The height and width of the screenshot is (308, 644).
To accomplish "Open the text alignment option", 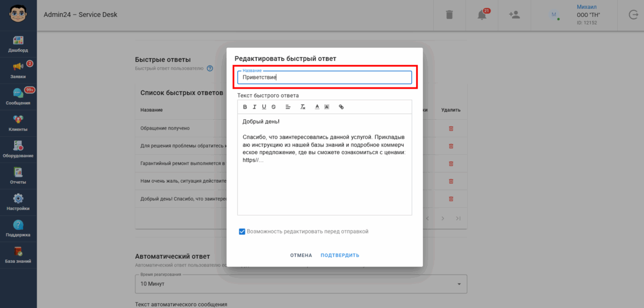I will point(288,107).
